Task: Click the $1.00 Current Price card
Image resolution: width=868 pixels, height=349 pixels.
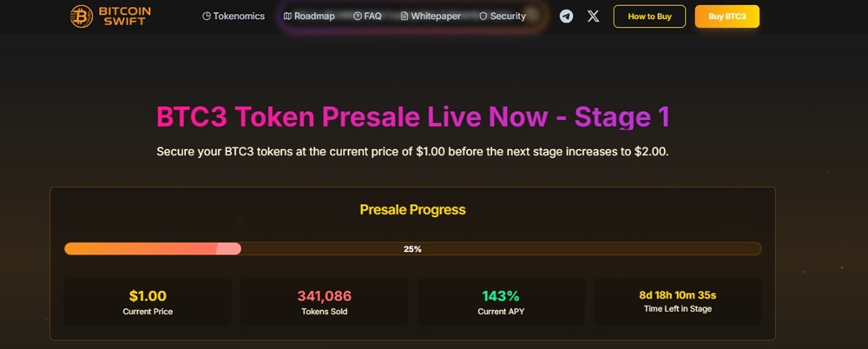Action: click(148, 301)
